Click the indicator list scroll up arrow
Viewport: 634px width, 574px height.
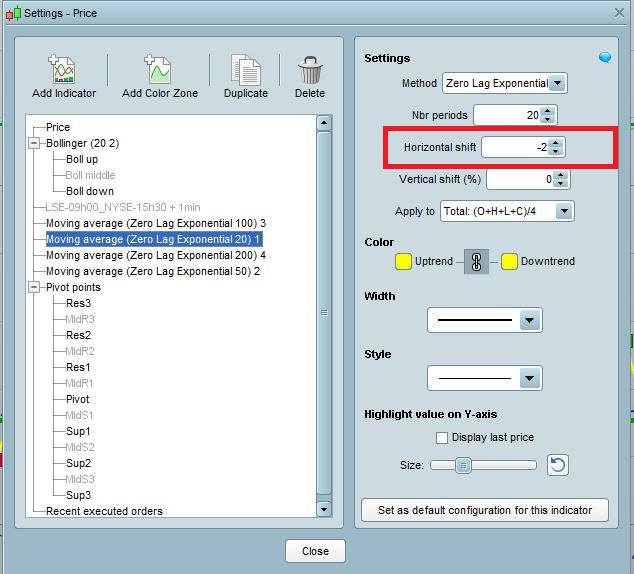coord(324,123)
